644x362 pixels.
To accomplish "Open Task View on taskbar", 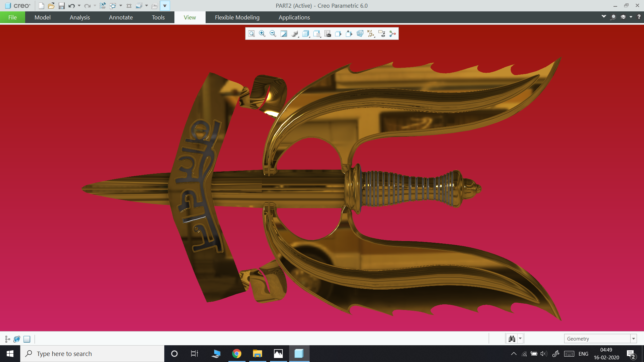I will (x=195, y=354).
